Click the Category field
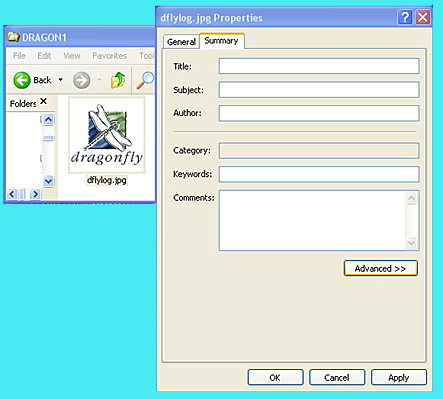 tap(319, 151)
